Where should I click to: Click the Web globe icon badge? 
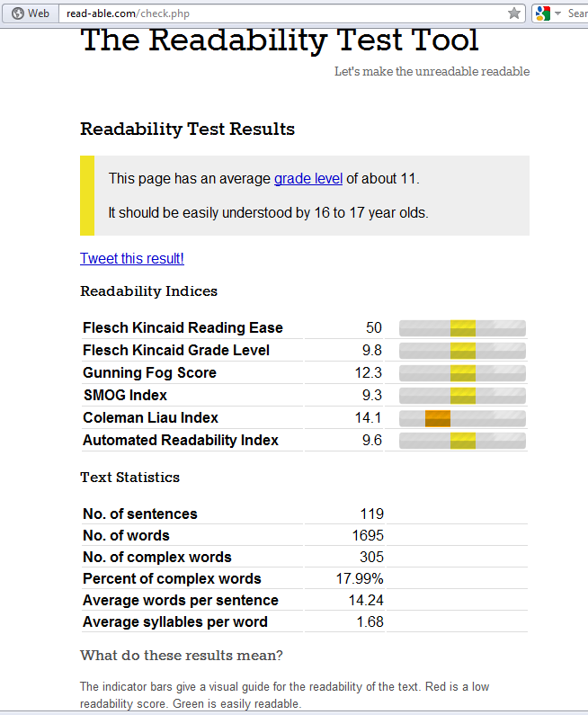[31, 13]
